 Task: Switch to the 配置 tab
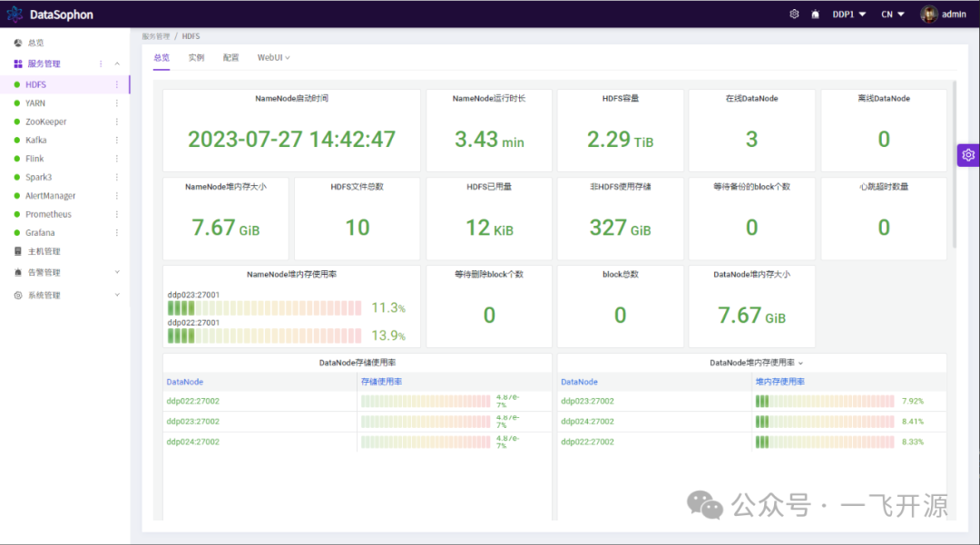[230, 57]
